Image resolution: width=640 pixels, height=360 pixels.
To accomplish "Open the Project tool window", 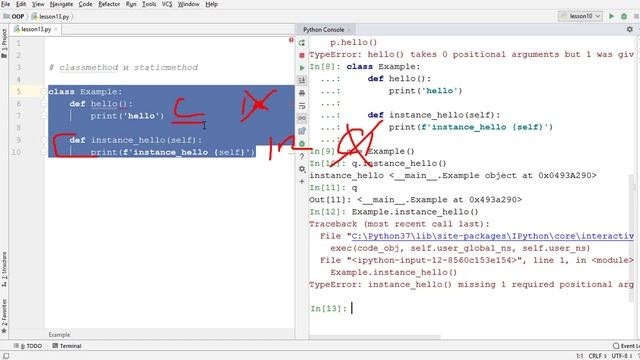I will point(4,43).
